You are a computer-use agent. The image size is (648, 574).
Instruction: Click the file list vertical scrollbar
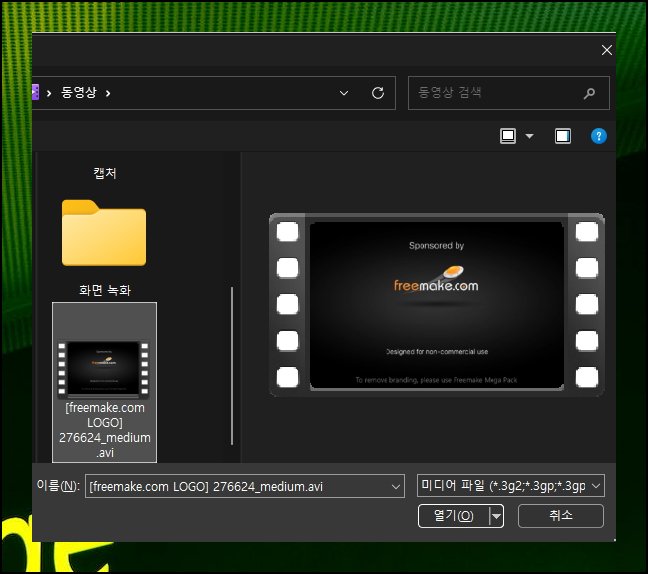click(x=232, y=366)
